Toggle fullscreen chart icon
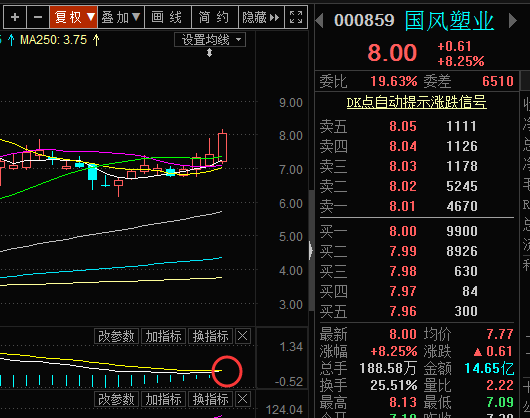This screenshot has width=530, height=418. (x=296, y=17)
